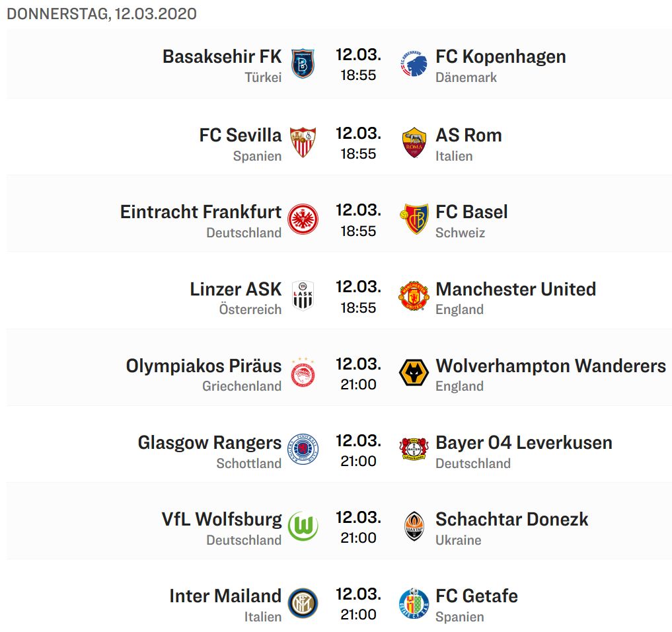Open the Eintracht Frankfurt team name link
This screenshot has width=672, height=632.
(x=201, y=212)
